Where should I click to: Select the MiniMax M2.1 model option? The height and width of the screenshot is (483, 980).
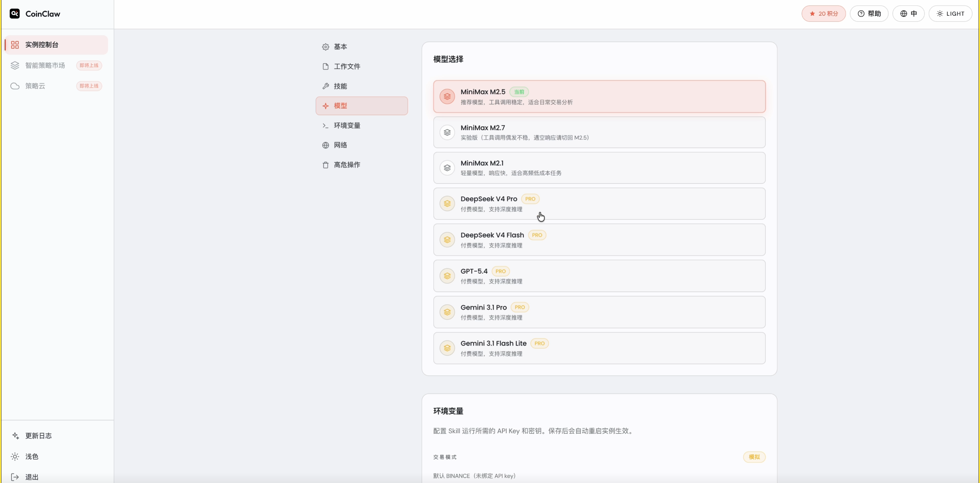[x=599, y=168]
